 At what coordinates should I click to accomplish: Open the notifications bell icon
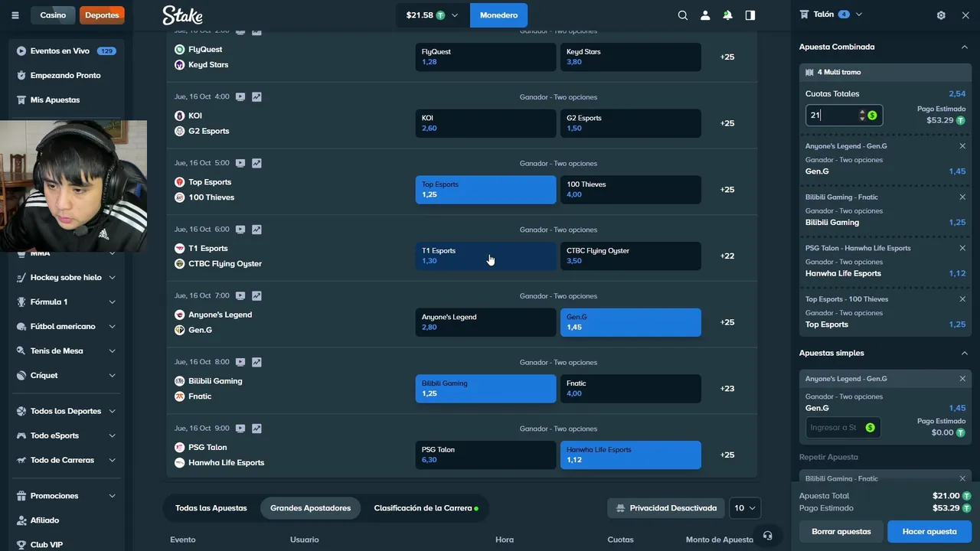727,15
